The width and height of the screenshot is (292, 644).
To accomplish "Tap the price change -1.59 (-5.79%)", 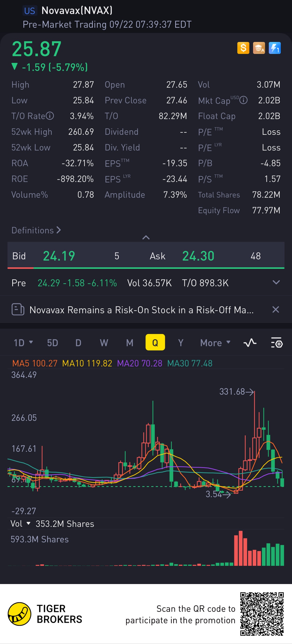I will coord(50,67).
